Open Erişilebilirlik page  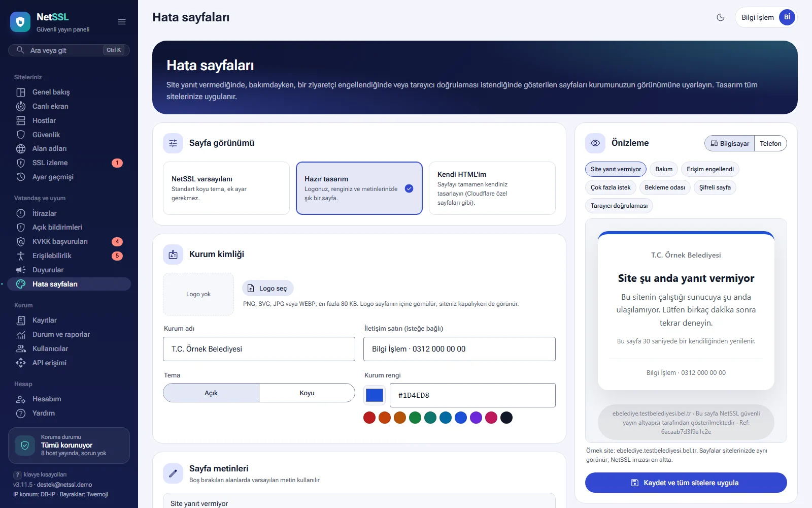pos(70,256)
